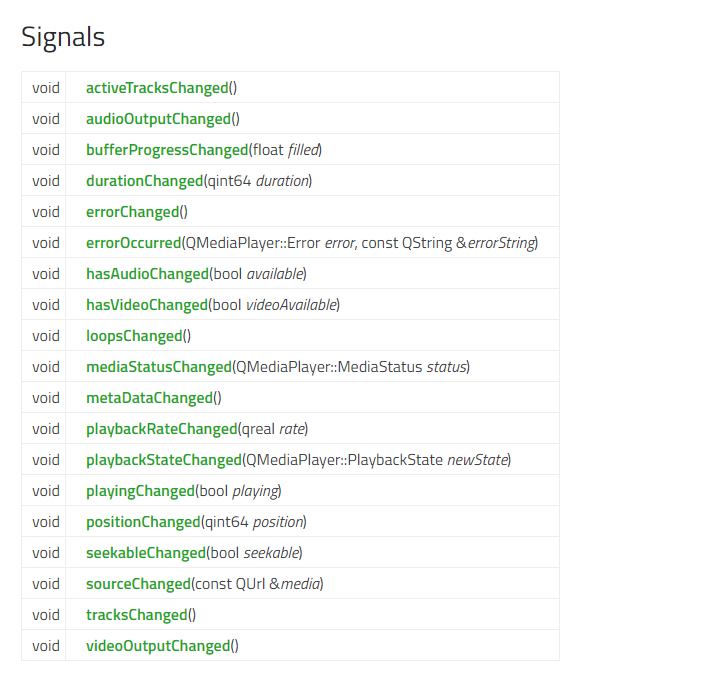View the playbackStateChanged signal link

pos(164,460)
